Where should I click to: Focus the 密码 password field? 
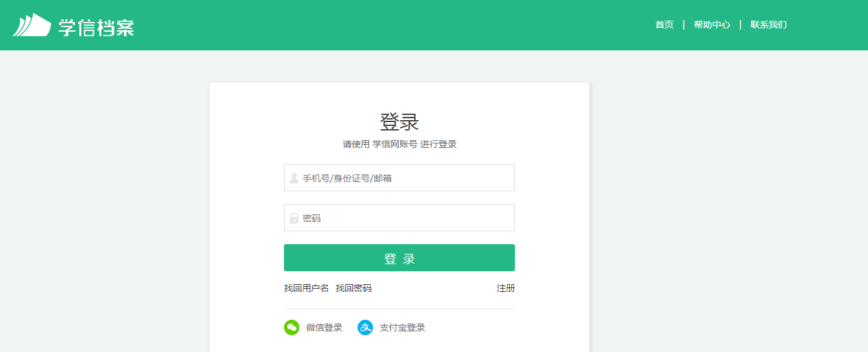(x=399, y=218)
